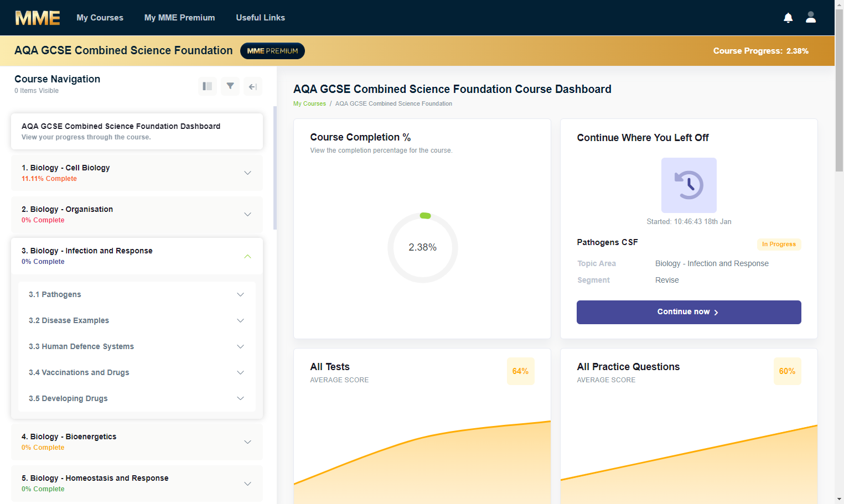Click the history clock thumbnail

(x=689, y=185)
